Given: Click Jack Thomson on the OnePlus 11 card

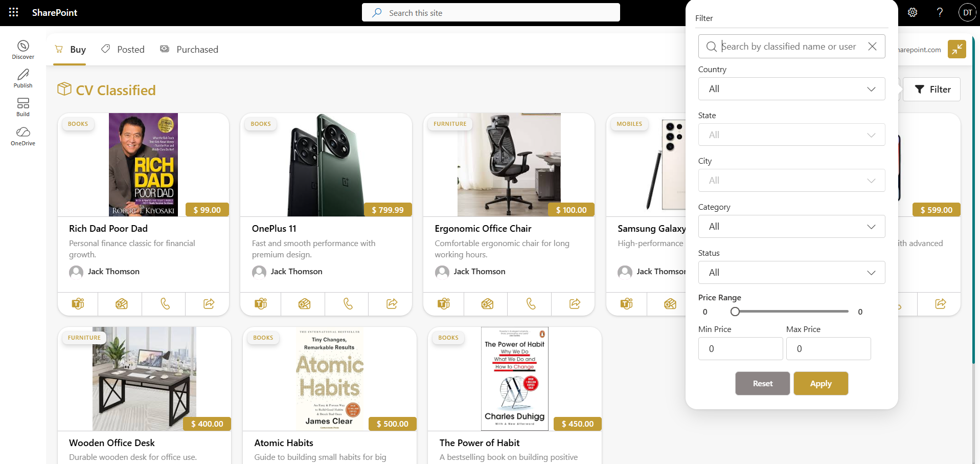Looking at the screenshot, I should (x=297, y=272).
